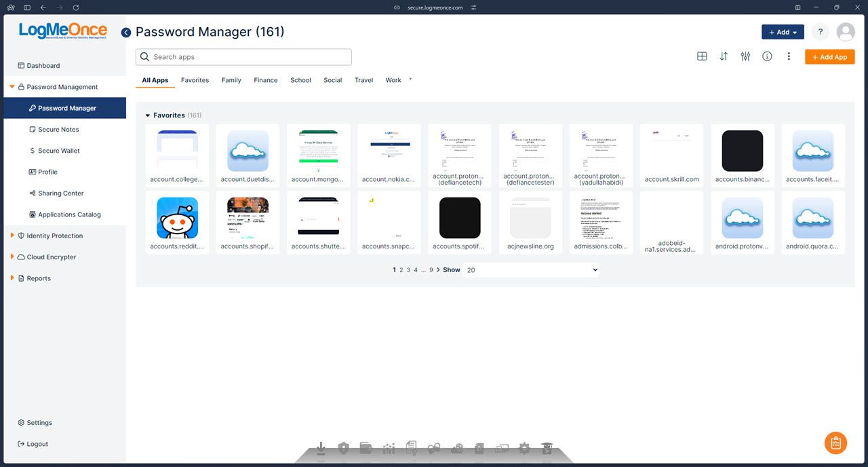The height and width of the screenshot is (467, 868).
Task: Switch to grid view layout icon
Action: click(x=702, y=56)
